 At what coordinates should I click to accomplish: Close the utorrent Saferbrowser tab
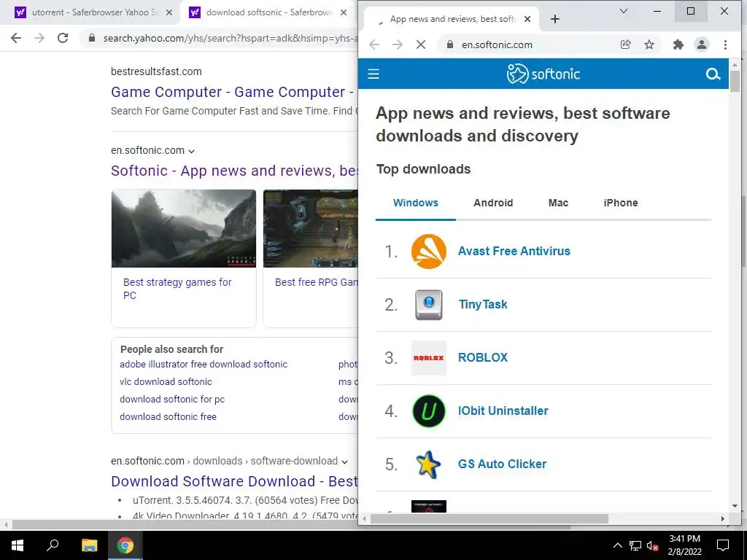click(x=169, y=13)
